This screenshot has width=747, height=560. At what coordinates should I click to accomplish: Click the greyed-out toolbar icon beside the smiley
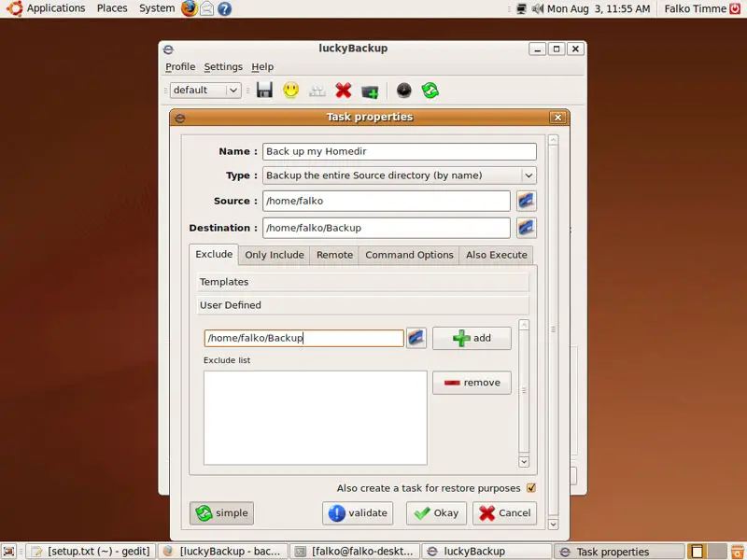317,91
